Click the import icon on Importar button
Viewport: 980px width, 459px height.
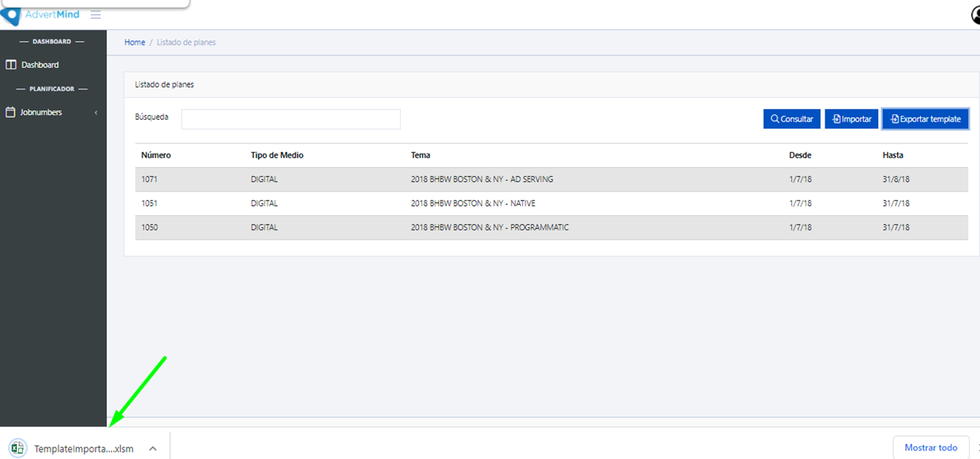(x=836, y=119)
